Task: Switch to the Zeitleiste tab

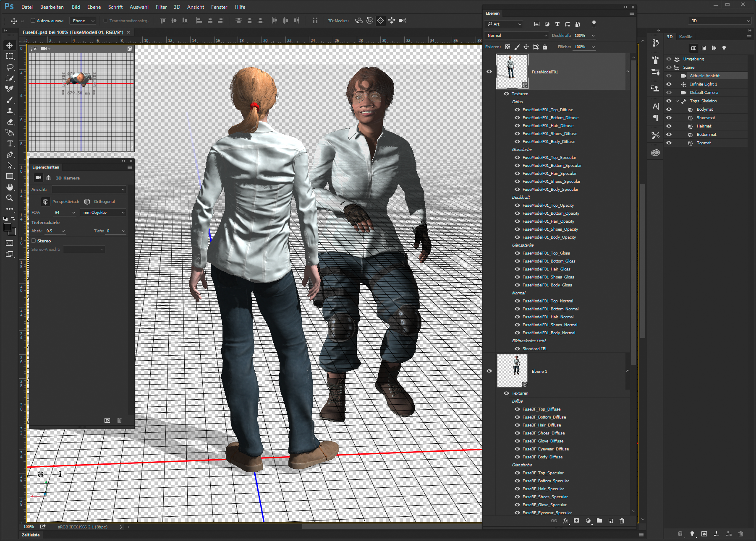Action: click(30, 535)
